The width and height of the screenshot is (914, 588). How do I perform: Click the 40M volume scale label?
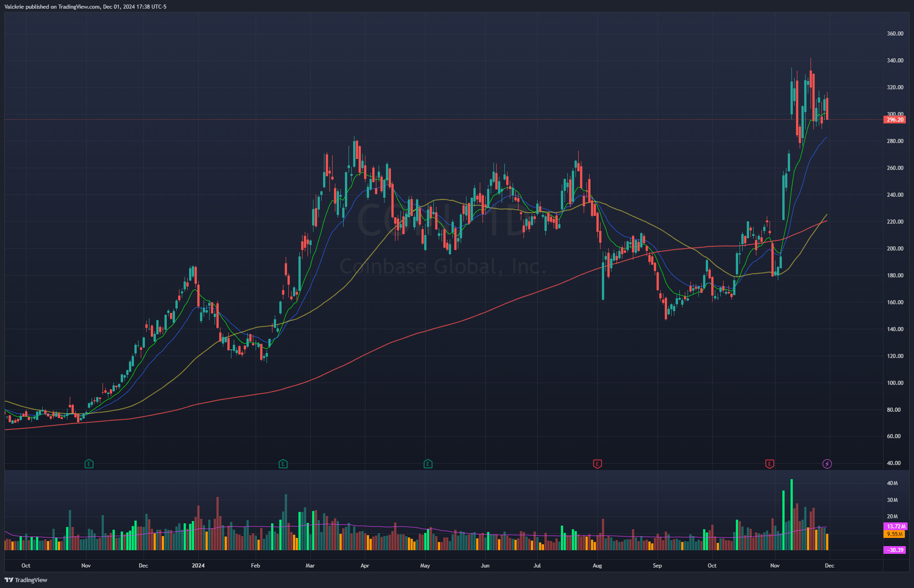pos(892,483)
